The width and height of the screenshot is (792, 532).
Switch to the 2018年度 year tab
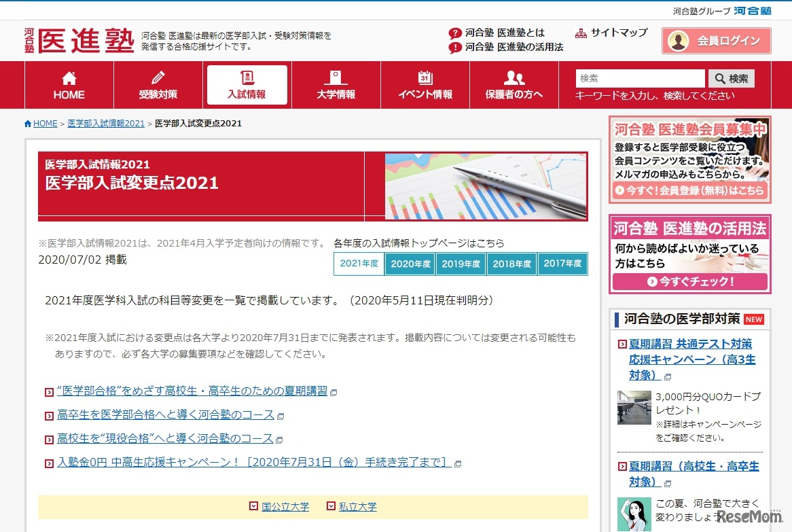(x=511, y=264)
